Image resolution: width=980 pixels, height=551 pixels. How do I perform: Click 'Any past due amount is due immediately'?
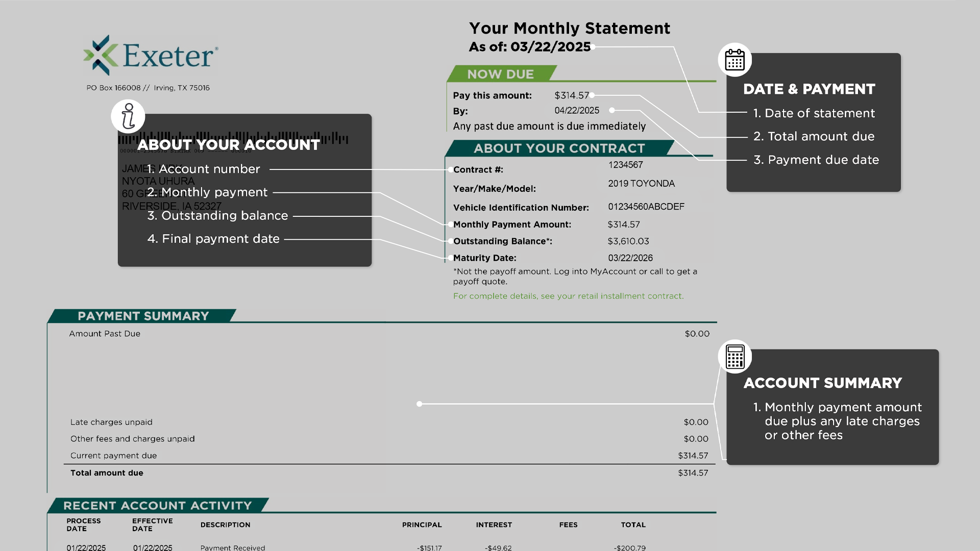coord(549,126)
